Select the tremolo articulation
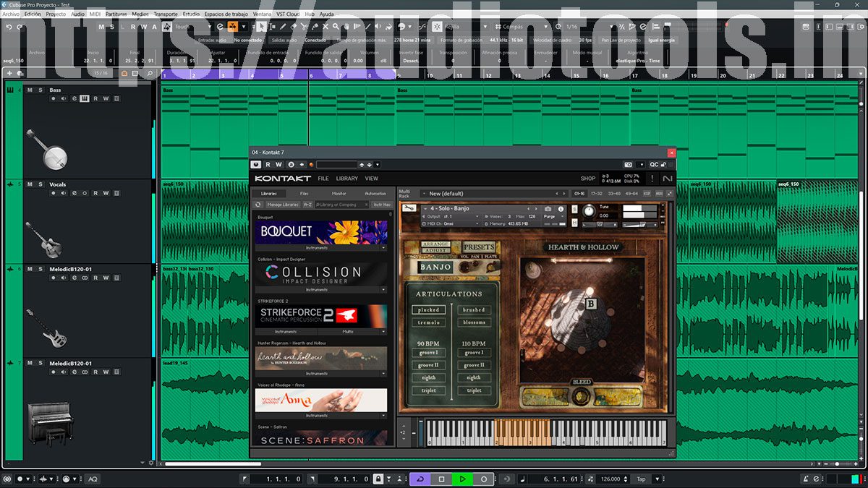868x488 pixels. point(428,322)
